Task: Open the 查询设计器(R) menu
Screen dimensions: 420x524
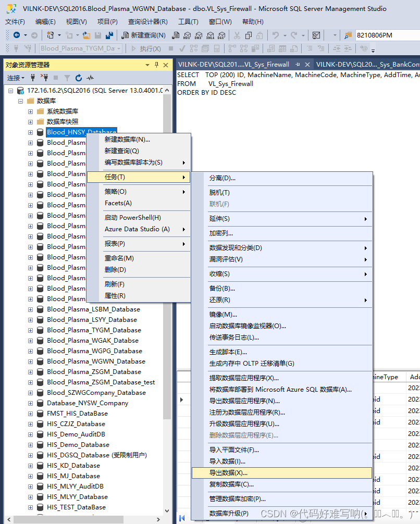Action: [x=148, y=22]
